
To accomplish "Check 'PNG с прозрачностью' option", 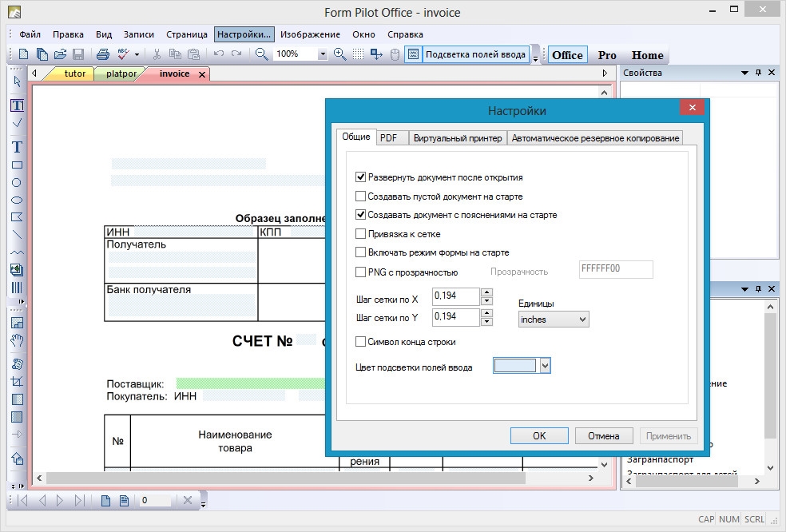I will [x=361, y=272].
